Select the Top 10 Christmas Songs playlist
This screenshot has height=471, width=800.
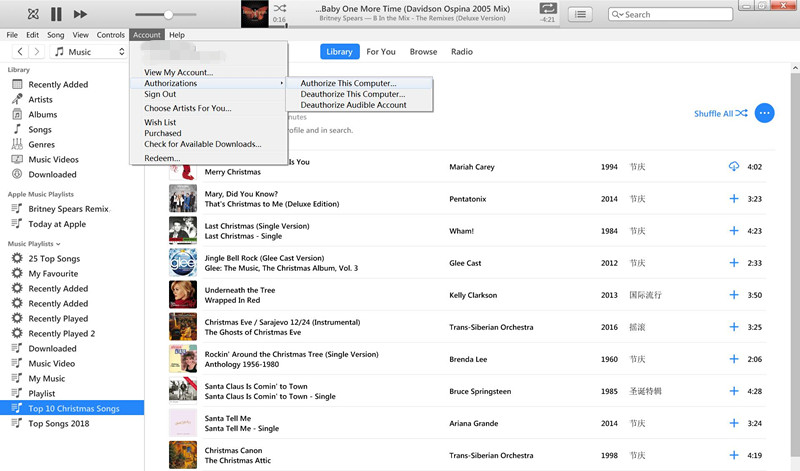(72, 408)
